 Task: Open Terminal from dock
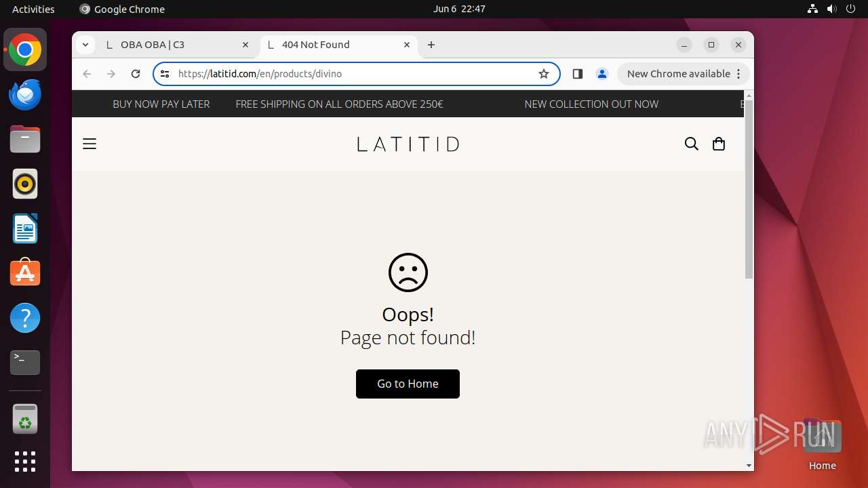(25, 363)
